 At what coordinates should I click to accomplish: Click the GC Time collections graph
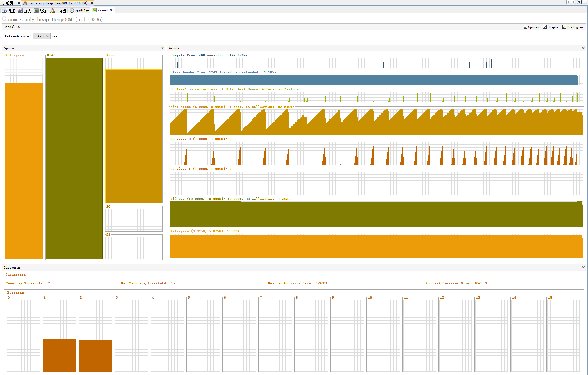[376, 97]
